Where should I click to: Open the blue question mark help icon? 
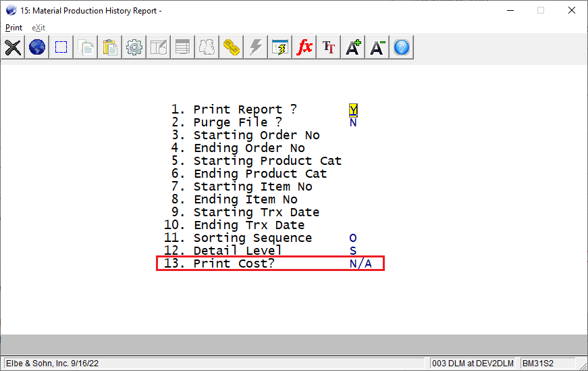pos(402,47)
